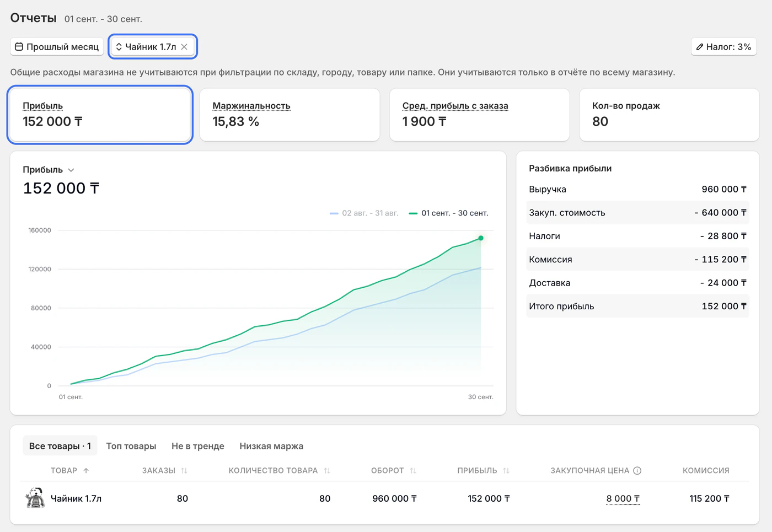Remove the Чайник 1.7л filter with X
The image size is (772, 532).
[x=184, y=47]
